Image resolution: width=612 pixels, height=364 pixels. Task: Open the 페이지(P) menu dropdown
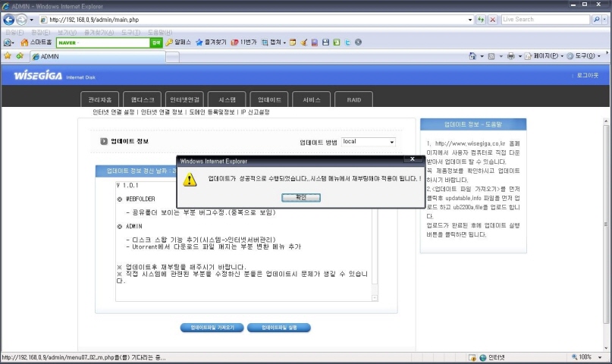545,56
